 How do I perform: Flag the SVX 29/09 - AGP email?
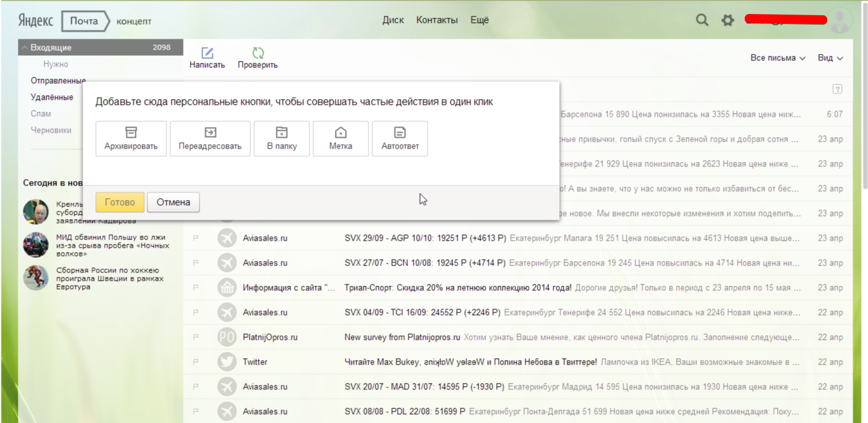[196, 238]
